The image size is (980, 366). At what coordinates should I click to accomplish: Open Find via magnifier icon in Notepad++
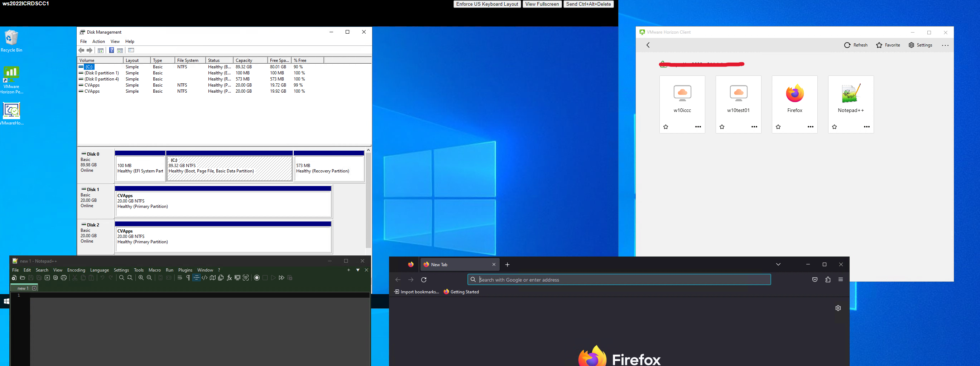(x=122, y=278)
